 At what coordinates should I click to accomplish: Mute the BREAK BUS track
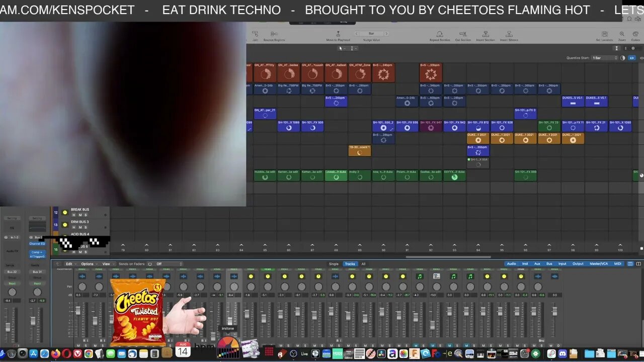click(x=79, y=215)
